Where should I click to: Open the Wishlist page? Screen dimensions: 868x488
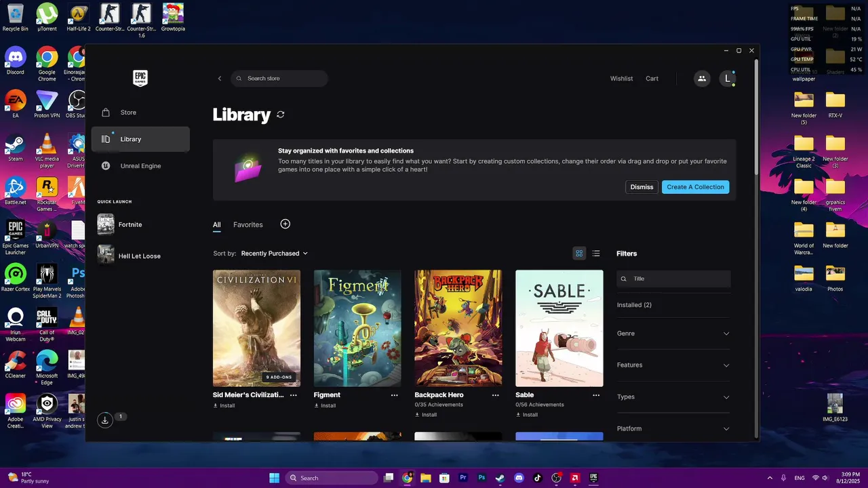[x=621, y=79]
